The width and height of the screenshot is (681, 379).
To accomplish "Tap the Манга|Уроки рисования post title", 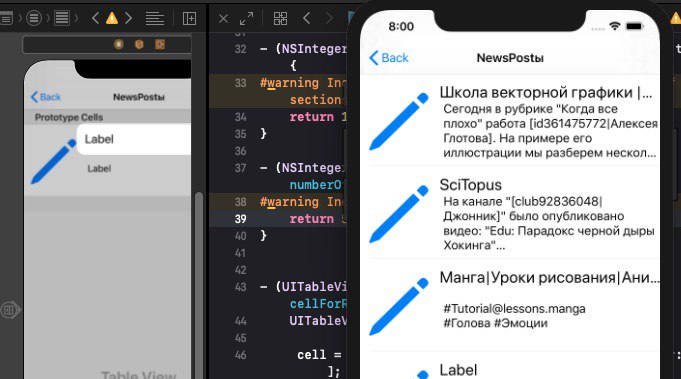I will (549, 277).
